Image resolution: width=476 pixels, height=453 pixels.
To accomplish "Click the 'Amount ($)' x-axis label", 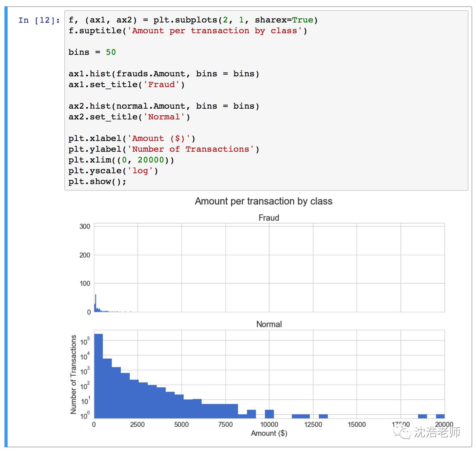I will [x=269, y=433].
